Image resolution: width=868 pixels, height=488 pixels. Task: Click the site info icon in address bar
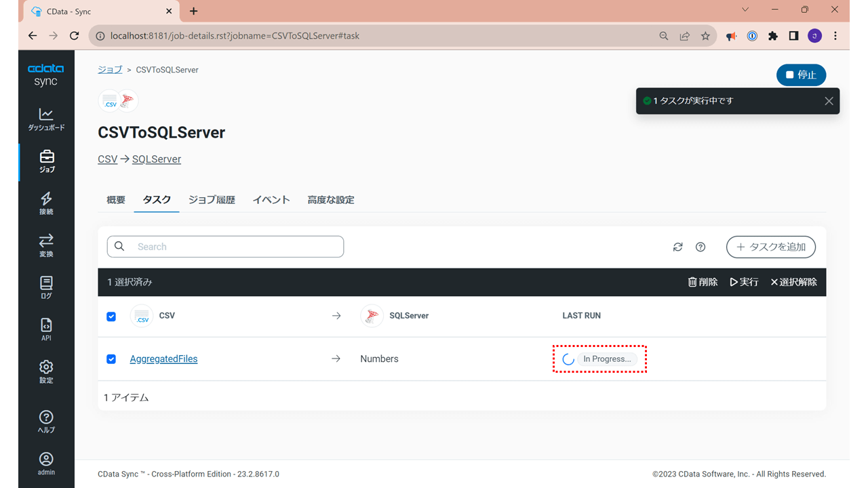click(x=100, y=36)
